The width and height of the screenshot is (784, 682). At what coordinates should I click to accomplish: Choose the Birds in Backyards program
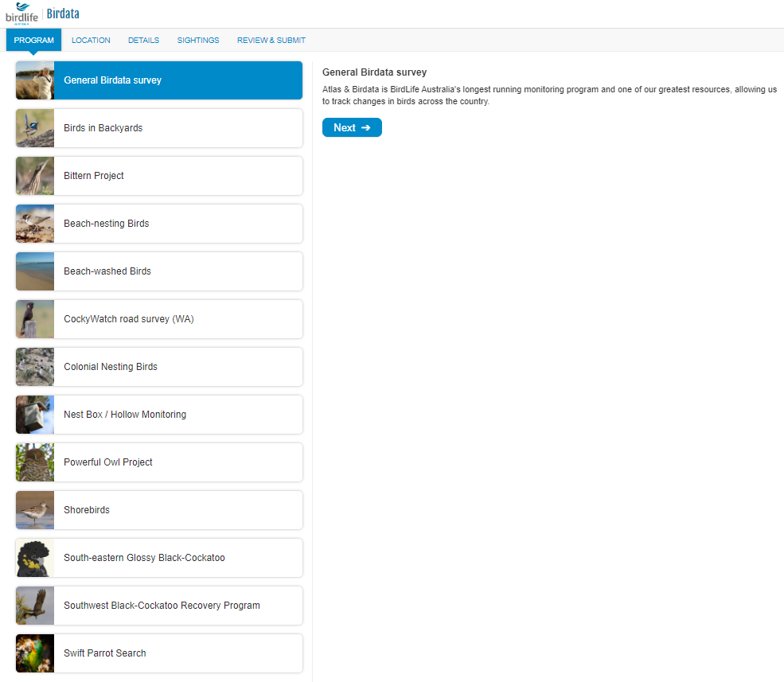pos(159,128)
